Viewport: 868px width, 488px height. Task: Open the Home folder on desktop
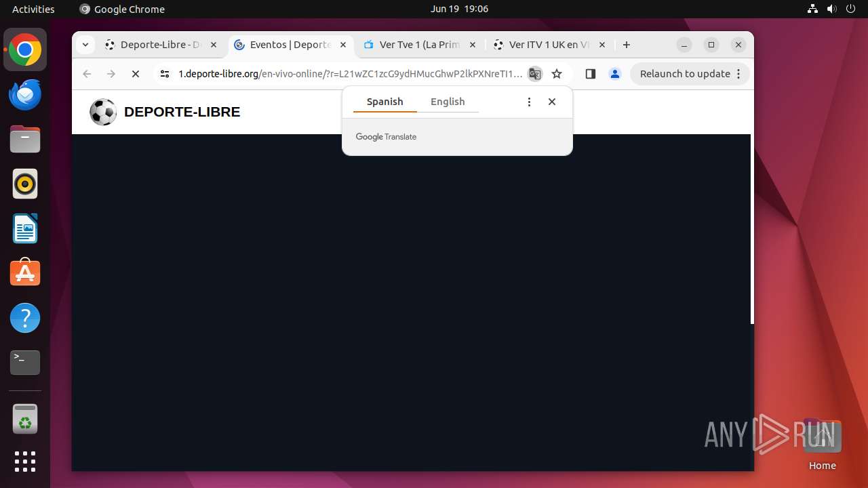(822, 445)
